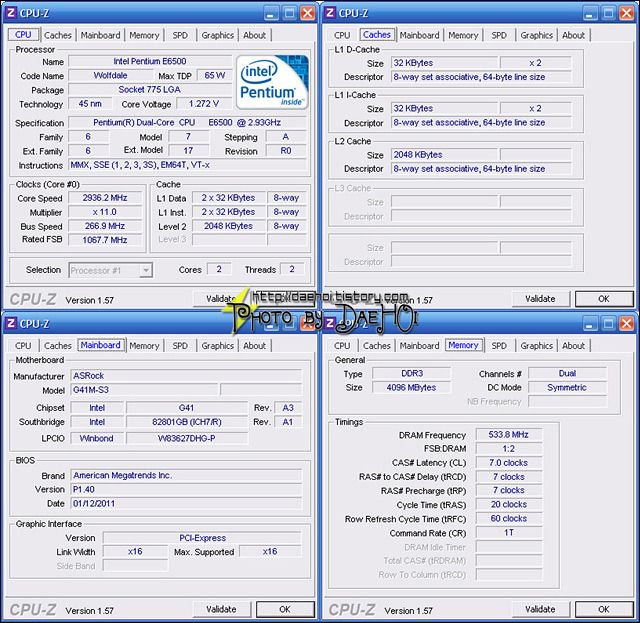Open Graphics tab in the Memory window
This screenshot has height=623, width=640.
tap(536, 346)
